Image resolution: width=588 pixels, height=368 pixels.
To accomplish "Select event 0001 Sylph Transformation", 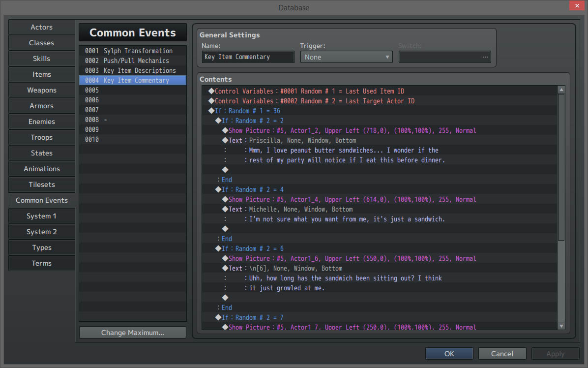I will (133, 51).
